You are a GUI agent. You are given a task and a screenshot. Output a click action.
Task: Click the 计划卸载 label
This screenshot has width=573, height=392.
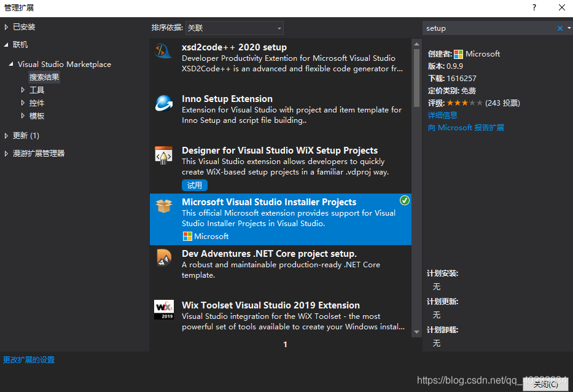[x=443, y=330]
